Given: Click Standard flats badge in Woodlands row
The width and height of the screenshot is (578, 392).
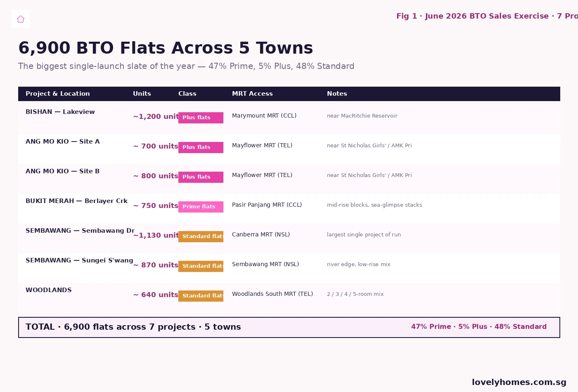Looking at the screenshot, I should point(201,296).
